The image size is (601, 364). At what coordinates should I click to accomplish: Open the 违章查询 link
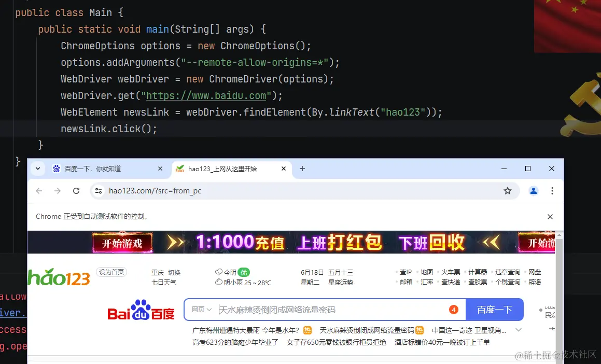point(508,272)
